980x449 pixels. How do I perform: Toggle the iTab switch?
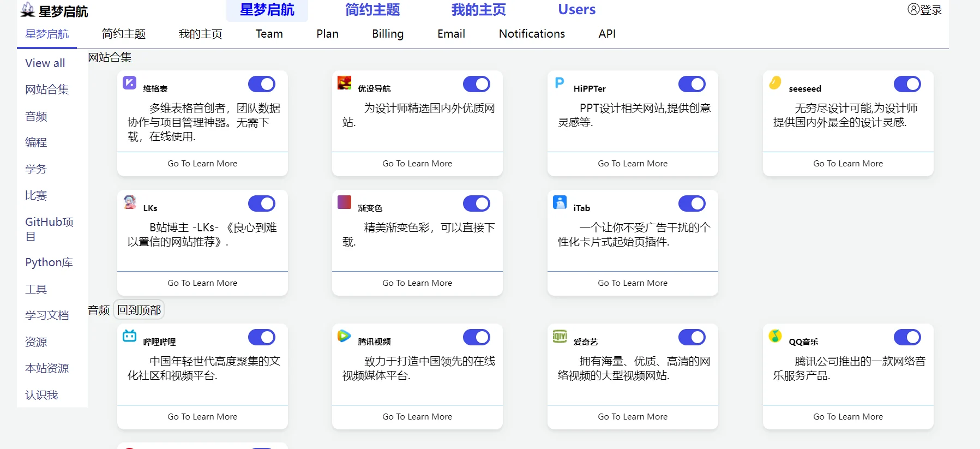[x=692, y=203]
